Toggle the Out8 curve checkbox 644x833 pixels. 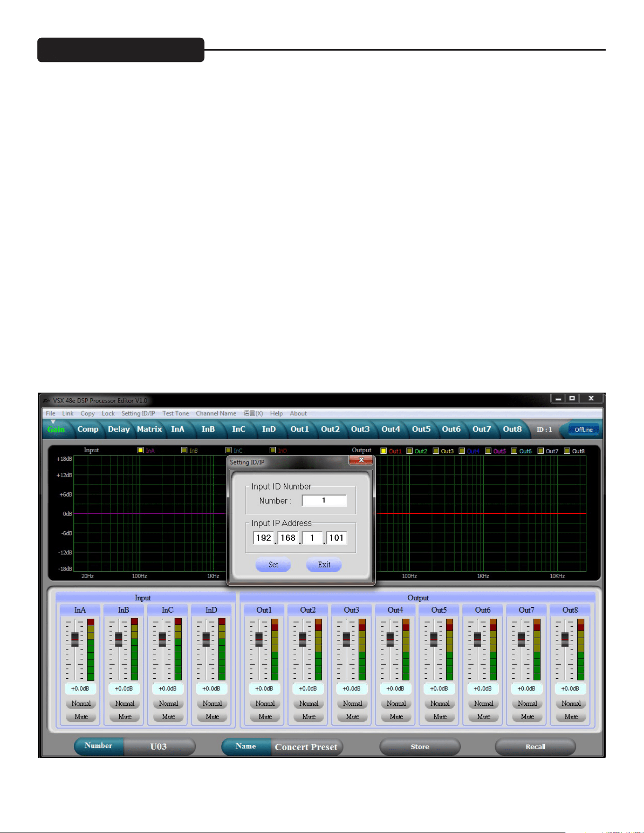[567, 451]
